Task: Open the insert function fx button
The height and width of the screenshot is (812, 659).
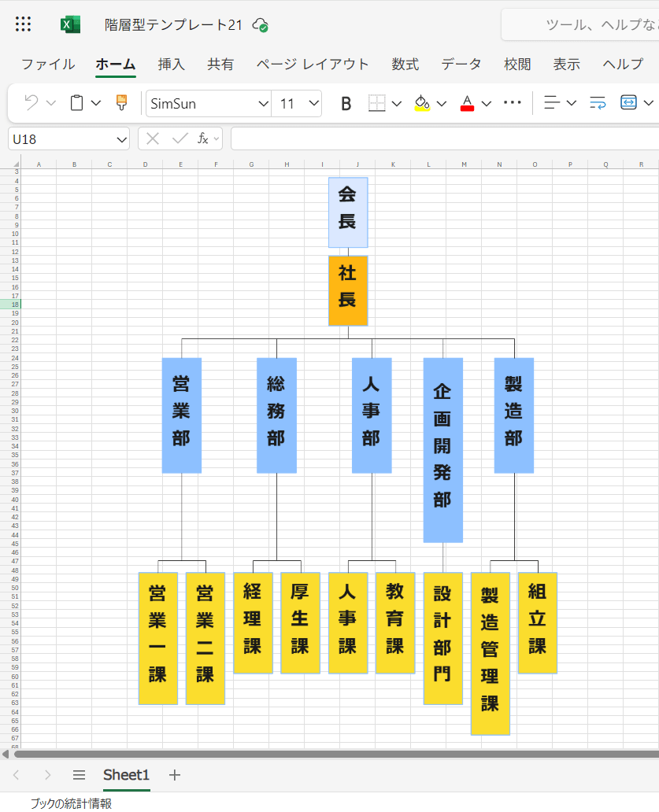Action: [202, 138]
